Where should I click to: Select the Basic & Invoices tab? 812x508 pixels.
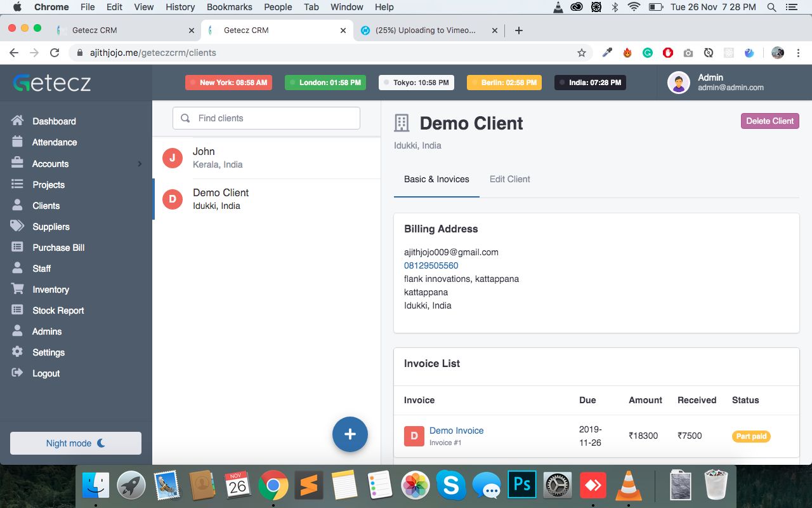tap(436, 179)
